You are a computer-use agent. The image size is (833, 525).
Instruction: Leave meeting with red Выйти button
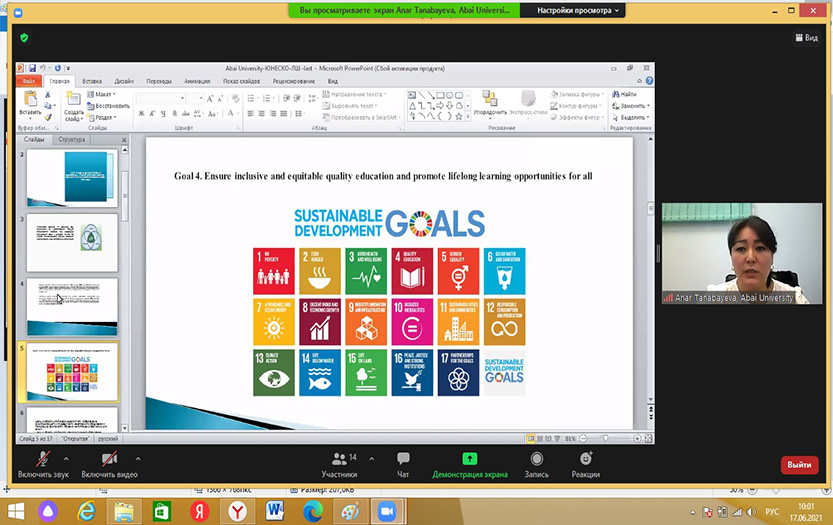pyautogui.click(x=799, y=464)
